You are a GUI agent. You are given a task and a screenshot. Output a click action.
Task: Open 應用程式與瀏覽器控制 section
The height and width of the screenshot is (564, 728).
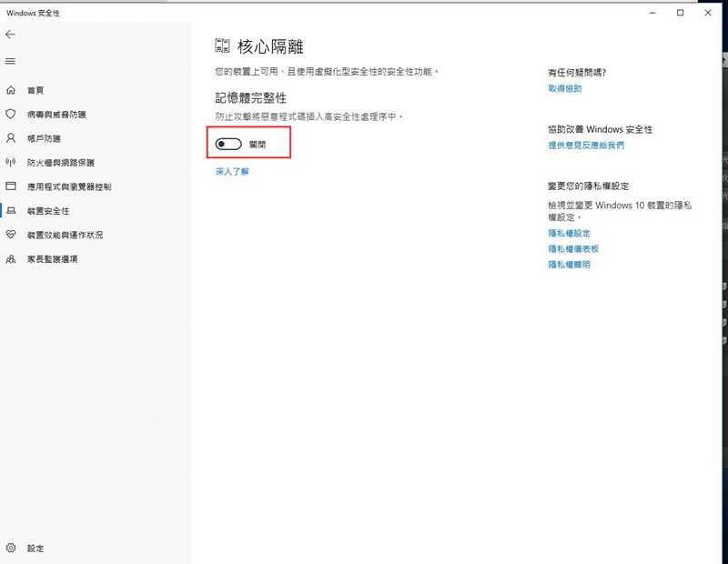[69, 187]
